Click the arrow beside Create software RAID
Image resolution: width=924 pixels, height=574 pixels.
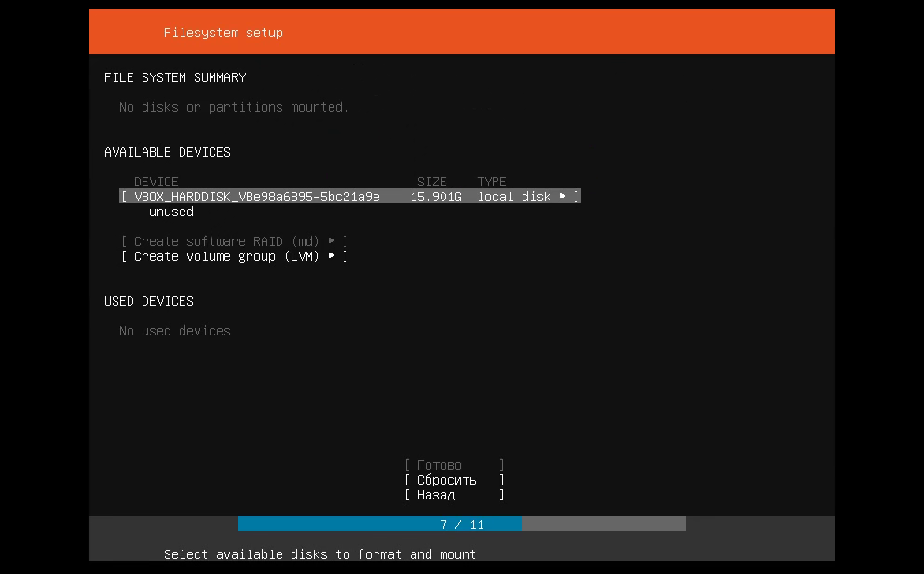332,241
